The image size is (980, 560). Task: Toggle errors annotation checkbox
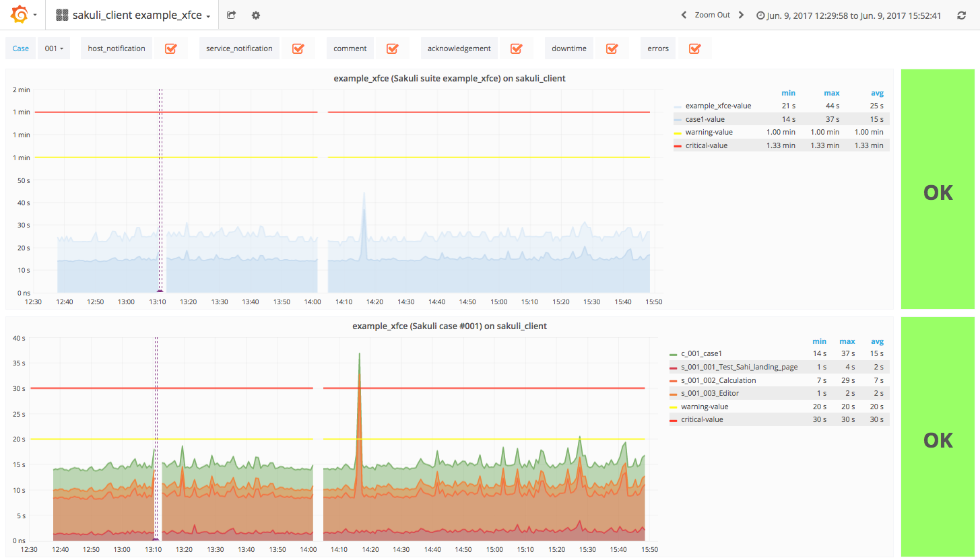(x=694, y=48)
